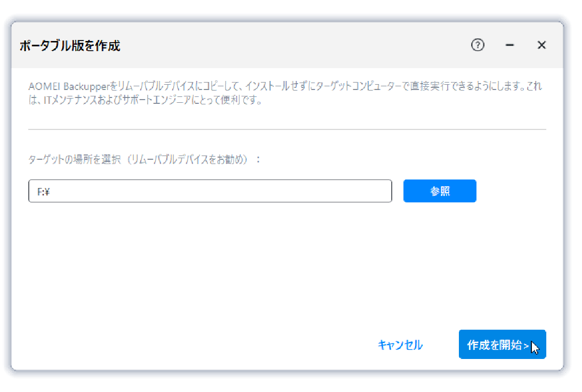
Task: Open help via the question mark icon
Action: tap(478, 45)
